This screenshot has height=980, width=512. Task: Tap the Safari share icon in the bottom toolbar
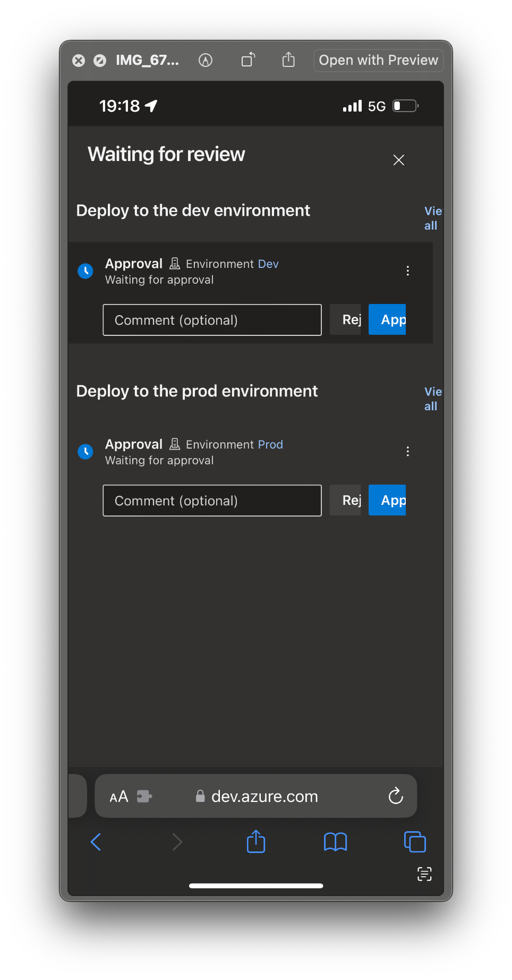click(255, 841)
